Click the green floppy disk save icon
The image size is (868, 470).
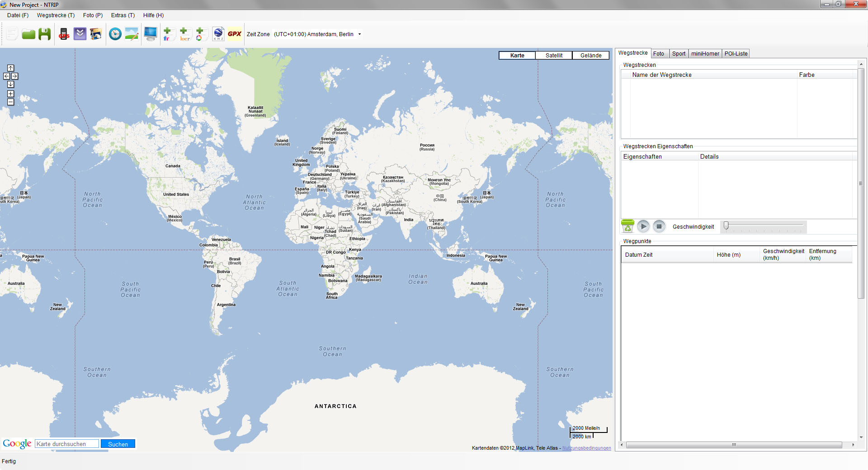pos(44,34)
